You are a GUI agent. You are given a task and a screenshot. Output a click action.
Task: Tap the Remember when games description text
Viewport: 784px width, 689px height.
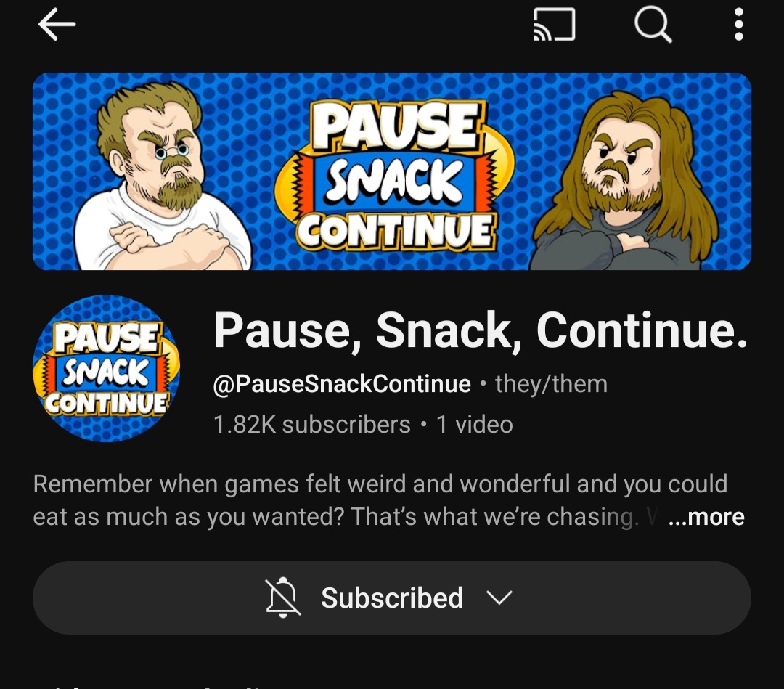pyautogui.click(x=380, y=500)
